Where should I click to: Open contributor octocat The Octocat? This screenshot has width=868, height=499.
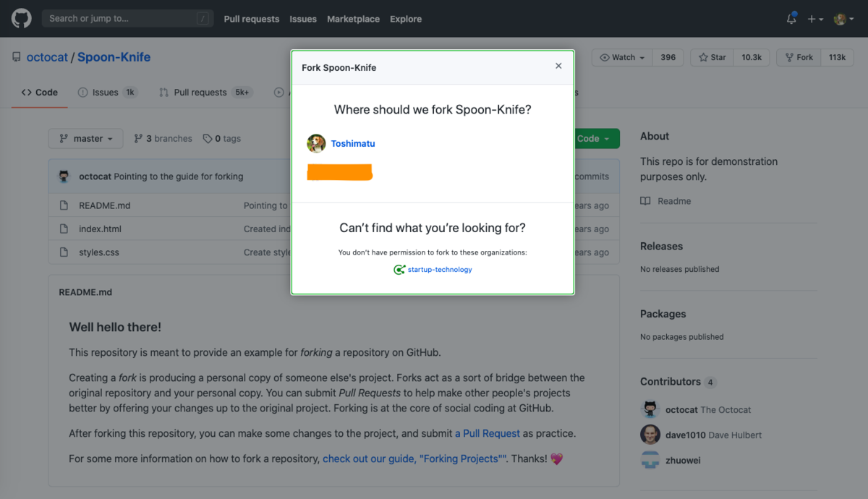(x=708, y=410)
